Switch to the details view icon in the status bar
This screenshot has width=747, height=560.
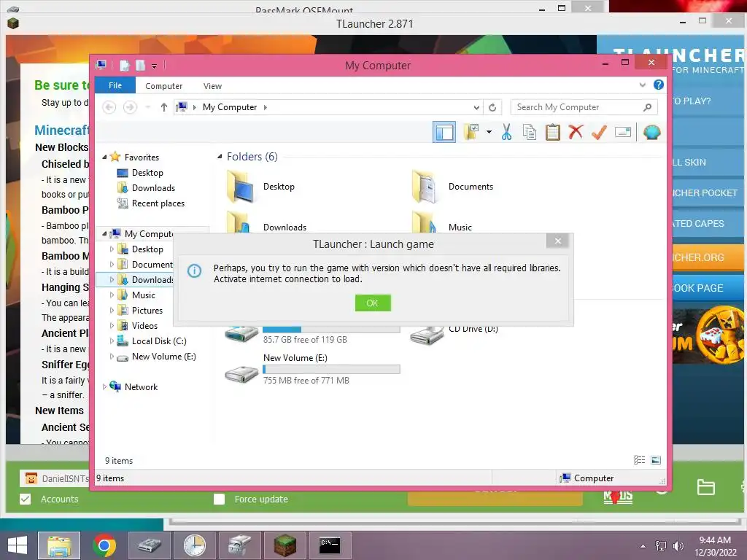pos(639,460)
